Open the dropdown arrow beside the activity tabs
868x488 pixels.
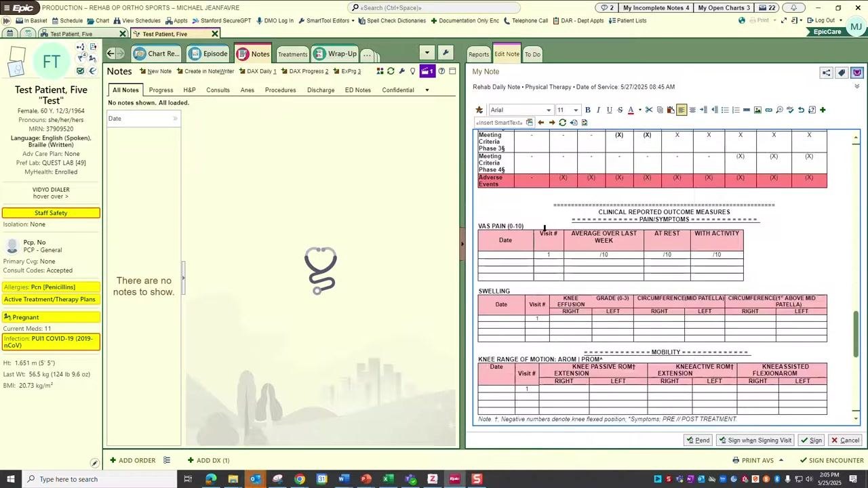click(x=427, y=53)
